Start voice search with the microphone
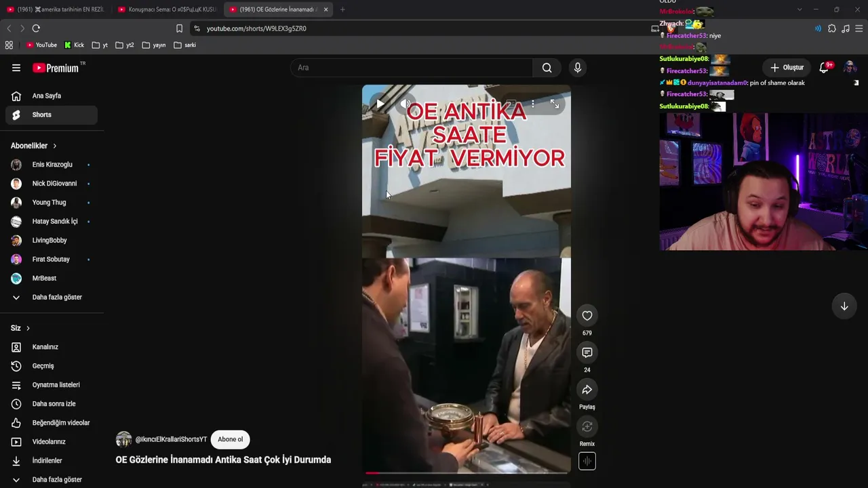Viewport: 868px width, 488px height. coord(578,68)
